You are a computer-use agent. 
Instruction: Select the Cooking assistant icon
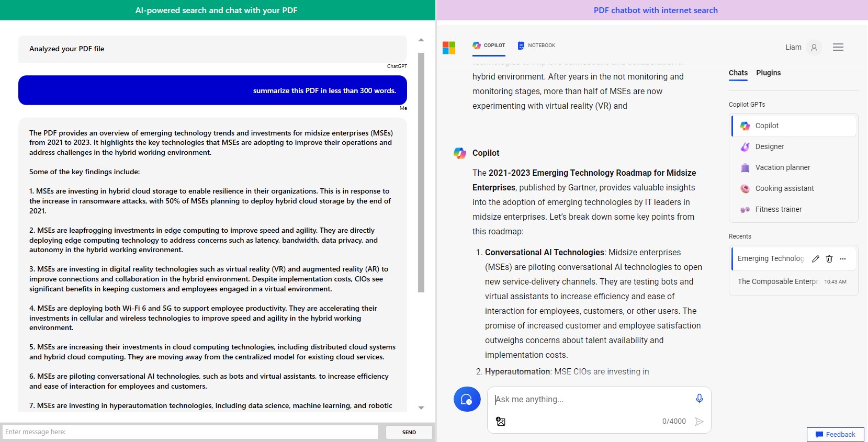[x=745, y=188]
